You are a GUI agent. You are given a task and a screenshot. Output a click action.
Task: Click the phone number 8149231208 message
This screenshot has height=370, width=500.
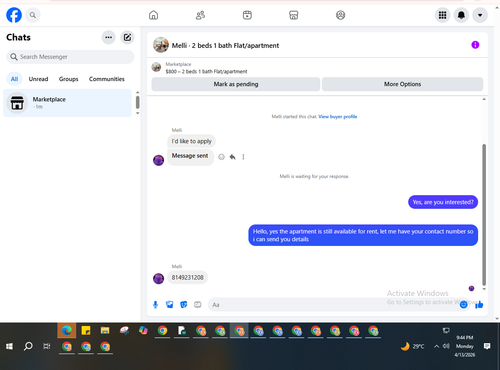[x=187, y=277]
